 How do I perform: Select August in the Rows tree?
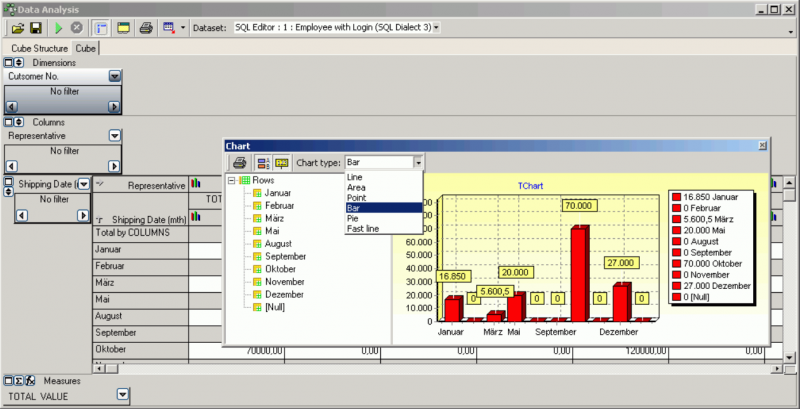(x=278, y=244)
